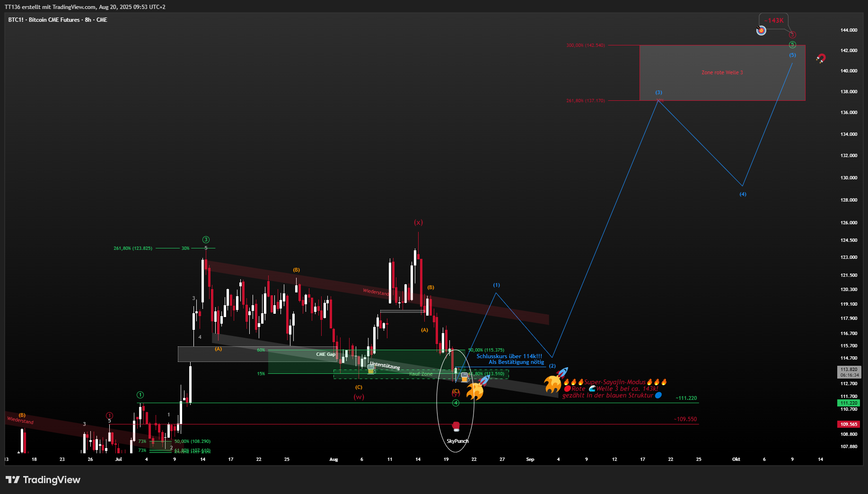Screen dimensions: 868x494
Task: Click the '~111.220' green line label
Action: pos(686,398)
